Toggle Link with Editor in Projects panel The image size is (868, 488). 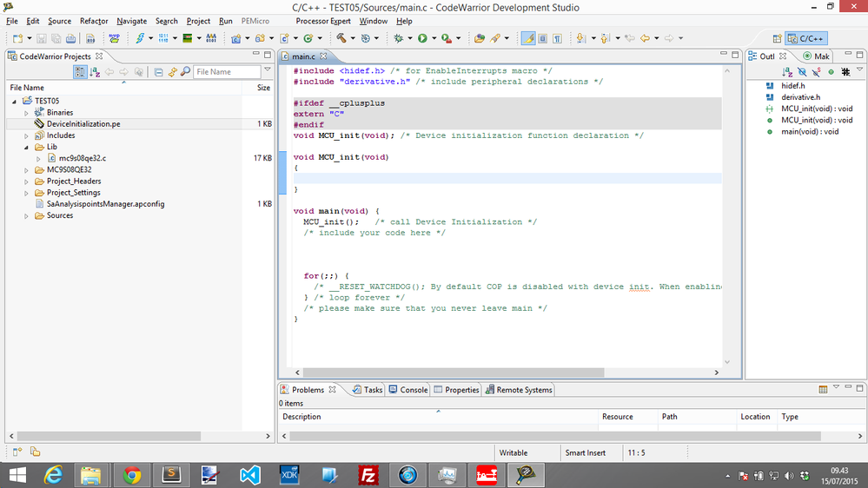coord(173,72)
